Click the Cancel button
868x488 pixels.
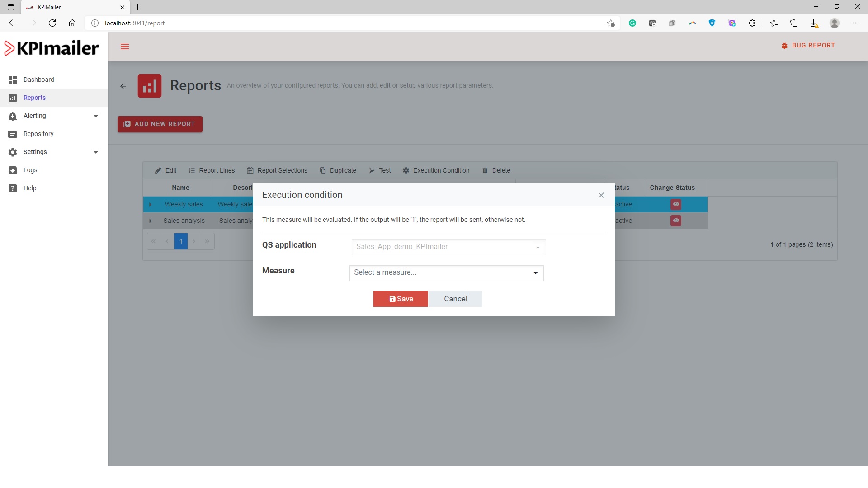[x=455, y=299]
